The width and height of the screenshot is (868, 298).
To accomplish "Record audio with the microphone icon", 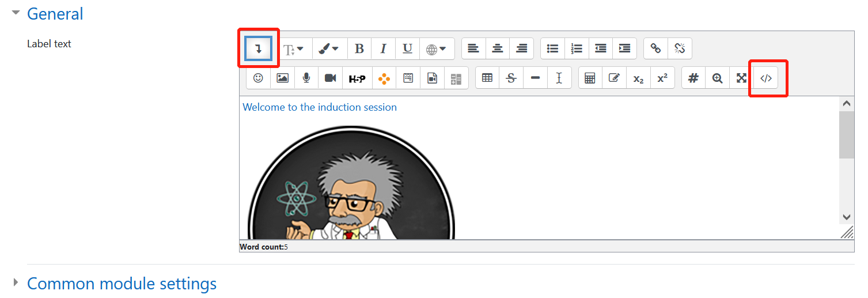I will pos(306,78).
